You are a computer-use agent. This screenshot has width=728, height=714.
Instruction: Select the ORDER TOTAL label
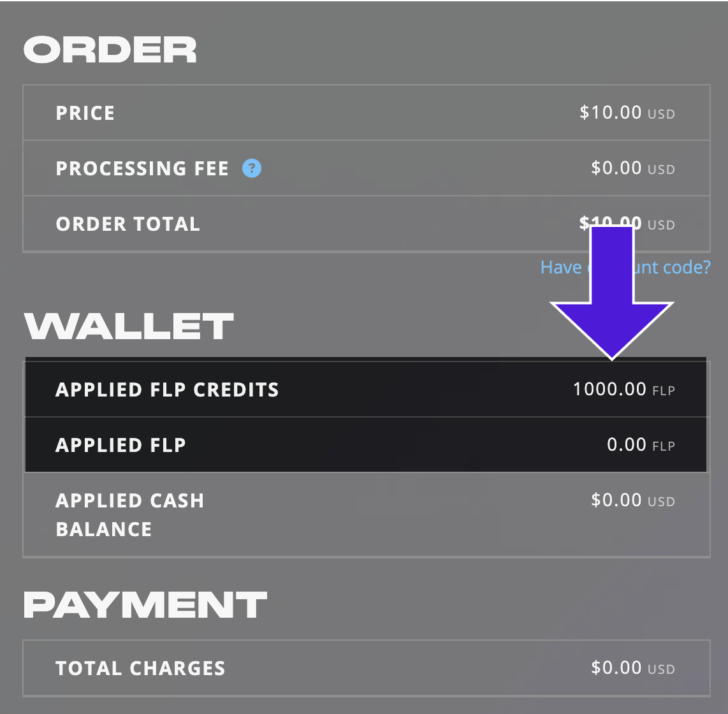[128, 224]
